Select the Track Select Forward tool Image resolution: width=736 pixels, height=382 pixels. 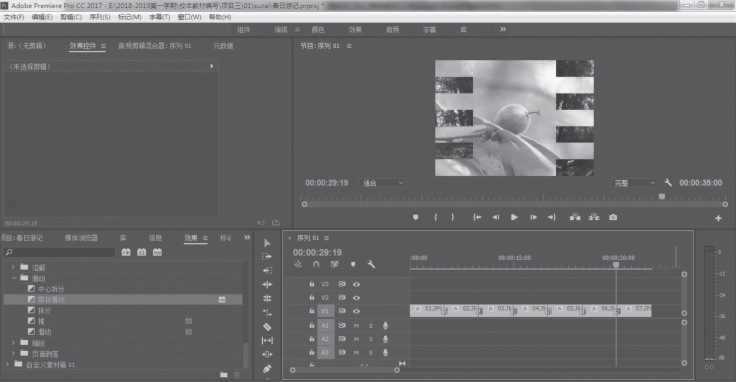(x=267, y=256)
